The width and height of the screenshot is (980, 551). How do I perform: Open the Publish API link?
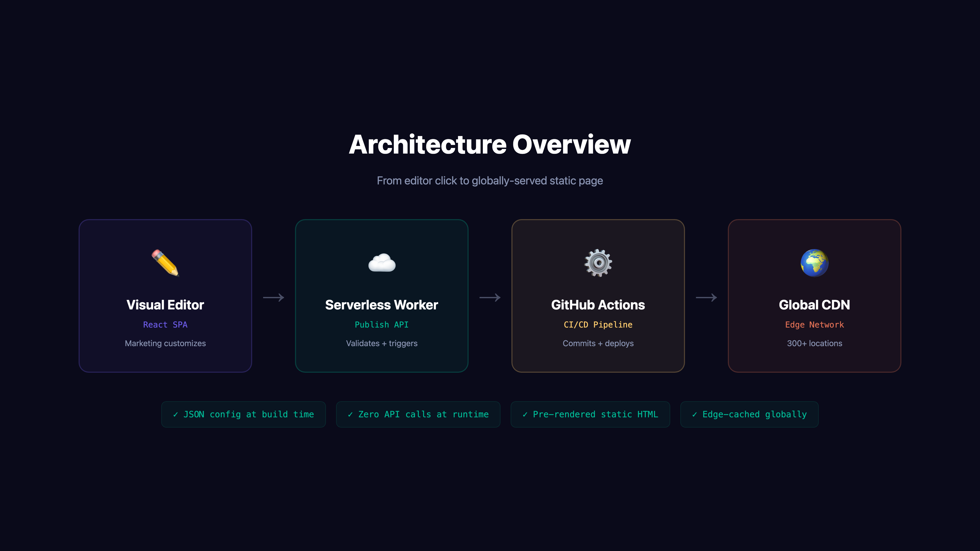pyautogui.click(x=381, y=325)
